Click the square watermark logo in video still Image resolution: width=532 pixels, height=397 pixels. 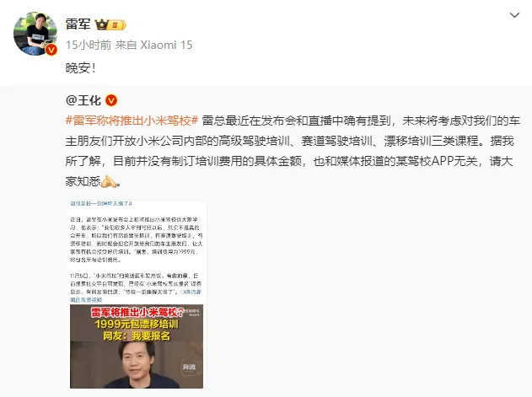[x=190, y=367]
